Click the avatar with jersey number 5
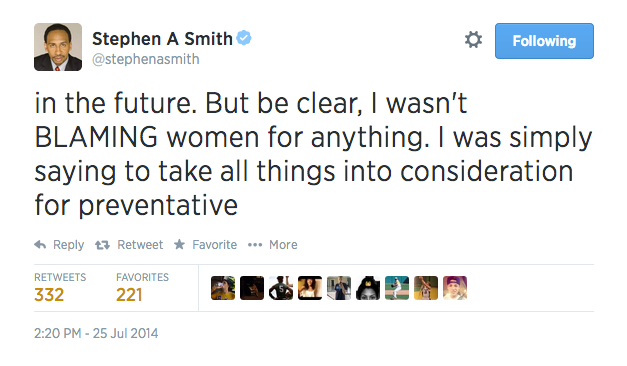Viewport: 627px width, 366px height. click(281, 288)
